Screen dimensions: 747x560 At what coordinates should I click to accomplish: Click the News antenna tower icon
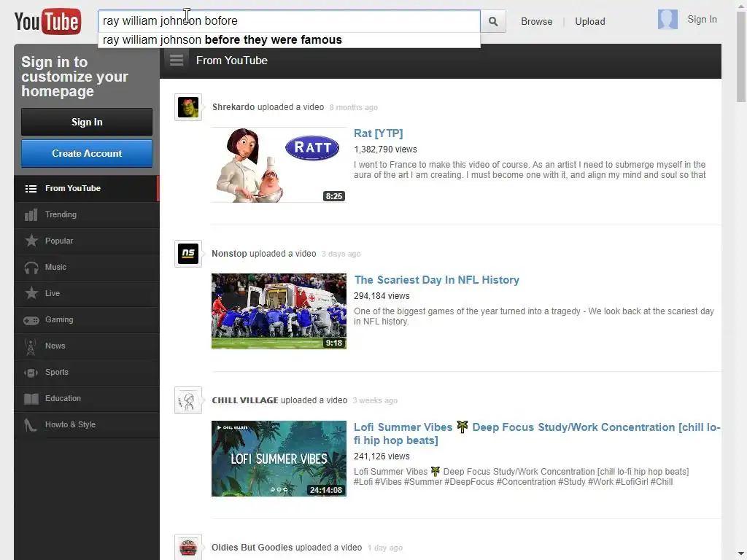tap(31, 346)
